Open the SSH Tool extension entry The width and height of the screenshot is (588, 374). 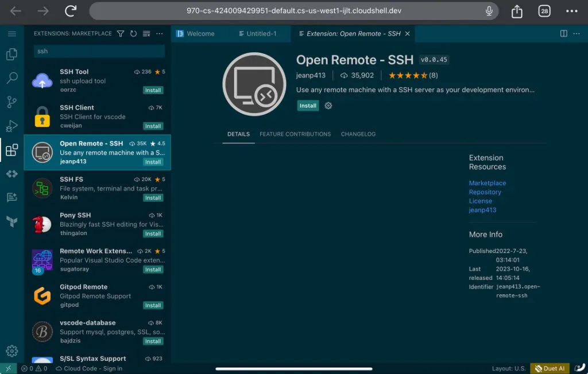98,80
